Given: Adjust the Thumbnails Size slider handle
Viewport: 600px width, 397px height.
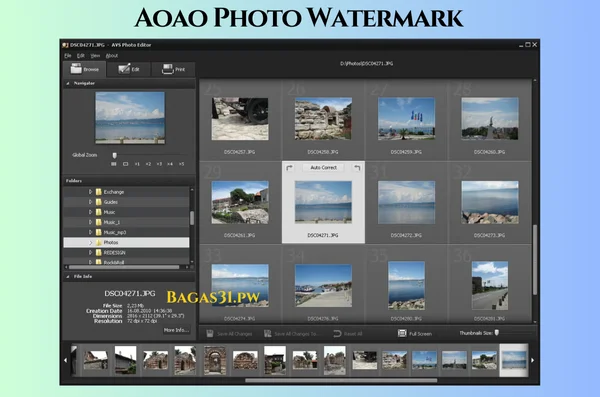Looking at the screenshot, I should (497, 333).
